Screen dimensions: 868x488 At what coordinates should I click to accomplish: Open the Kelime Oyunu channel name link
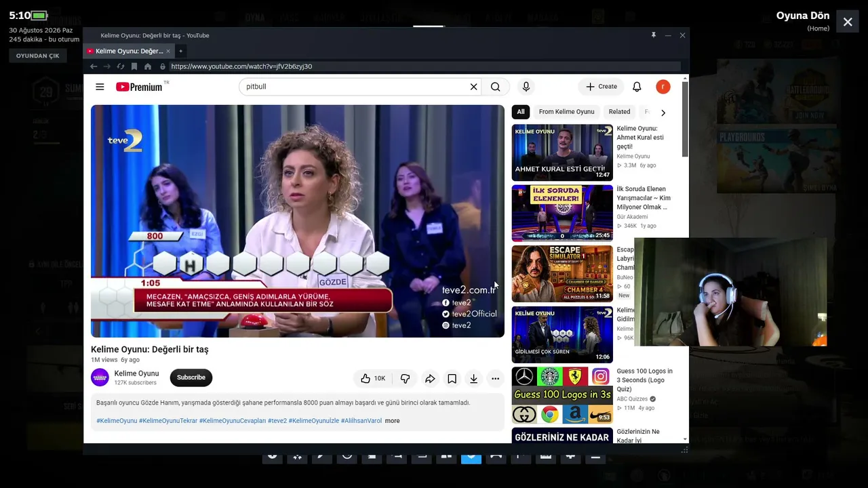pyautogui.click(x=136, y=373)
